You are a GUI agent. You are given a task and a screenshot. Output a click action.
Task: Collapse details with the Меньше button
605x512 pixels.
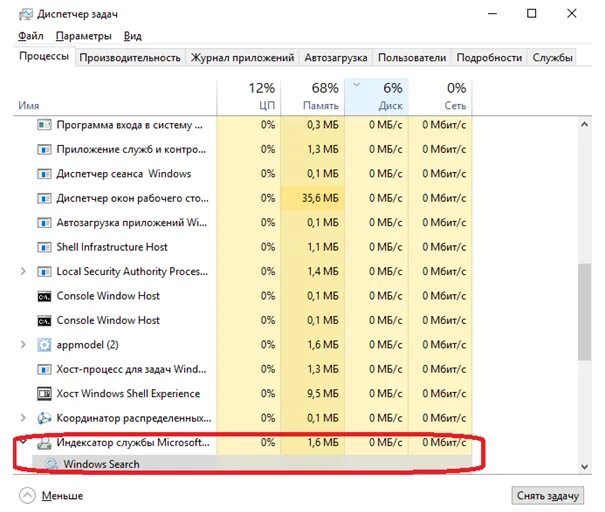click(x=51, y=495)
